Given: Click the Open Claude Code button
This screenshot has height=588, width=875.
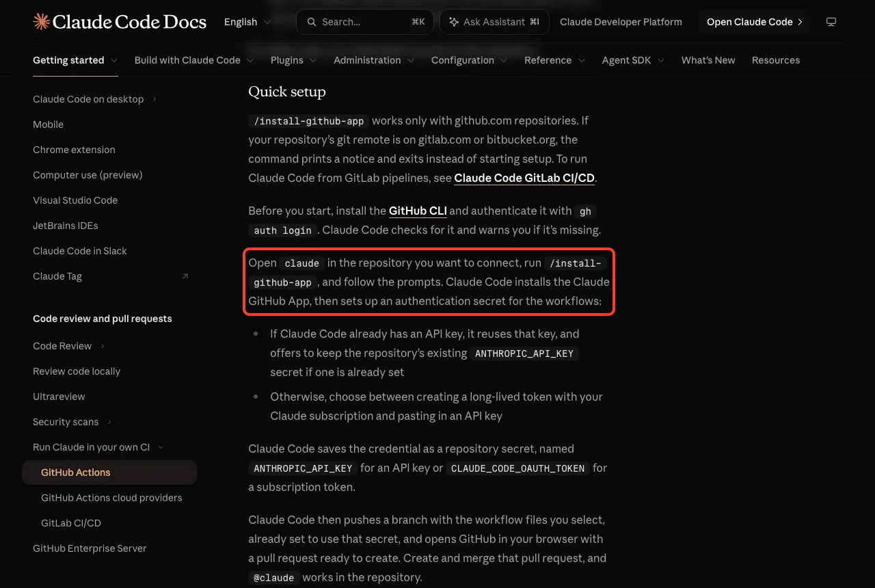Looking at the screenshot, I should tap(755, 22).
